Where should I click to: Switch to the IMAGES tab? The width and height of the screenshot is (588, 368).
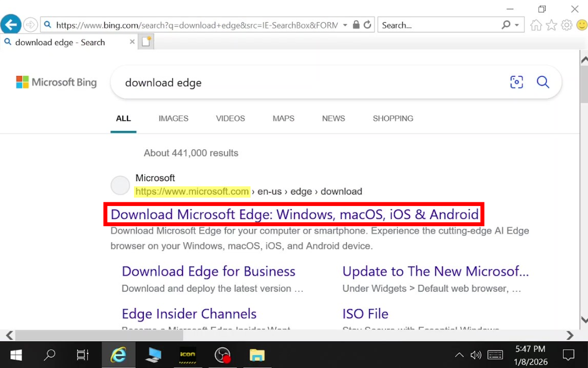173,119
